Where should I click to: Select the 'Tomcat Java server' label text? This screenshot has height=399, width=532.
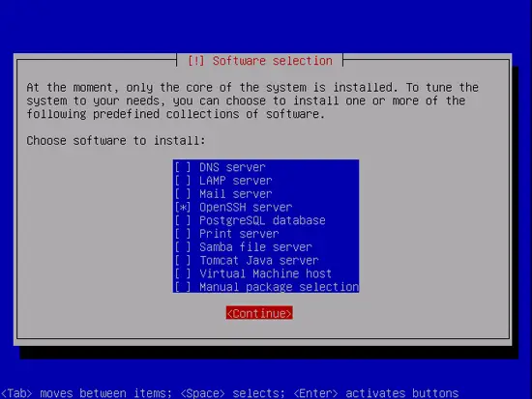click(259, 260)
